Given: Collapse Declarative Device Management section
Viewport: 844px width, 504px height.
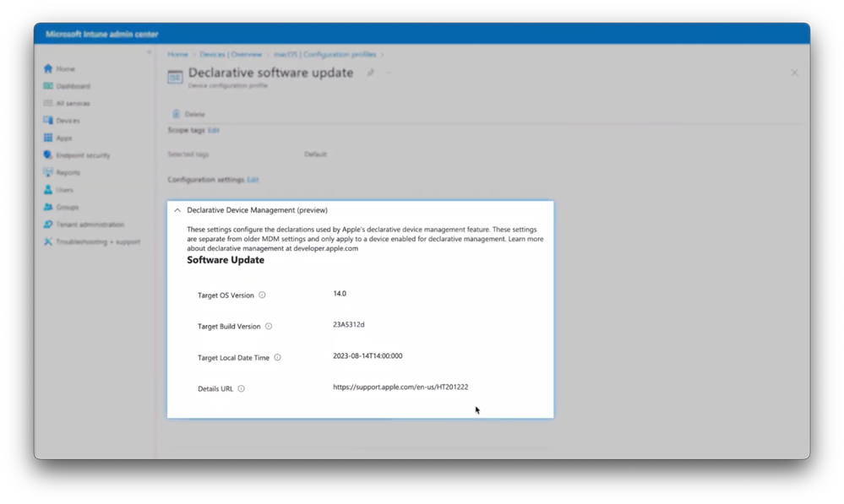Looking at the screenshot, I should point(177,210).
